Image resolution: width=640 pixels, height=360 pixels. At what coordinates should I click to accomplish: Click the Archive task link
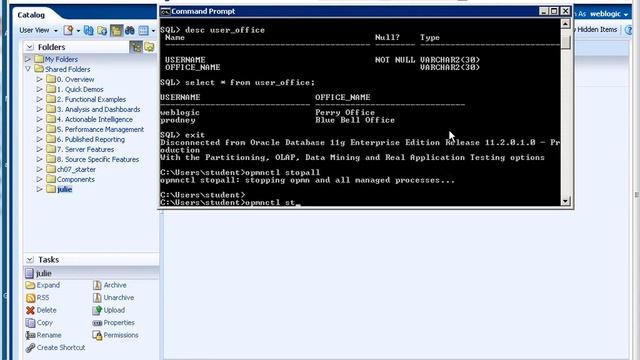(x=115, y=285)
